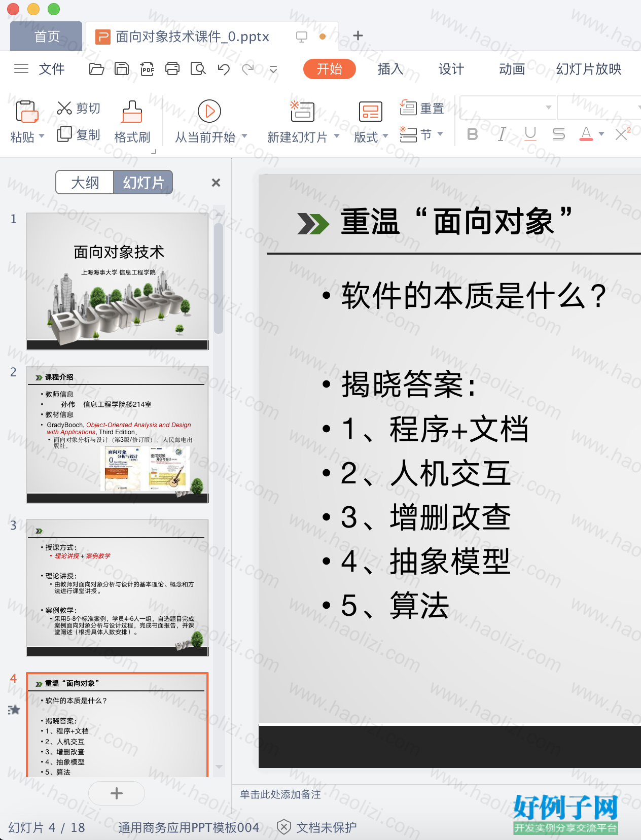The image size is (641, 840).
Task: Select slide 2 thumbnail 课程介绍
Action: point(118,435)
